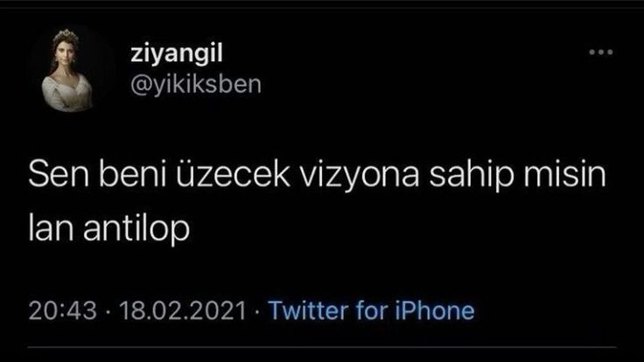This screenshot has height=362, width=644.
Task: Select the word antilop in the tweet
Action: tap(136, 228)
